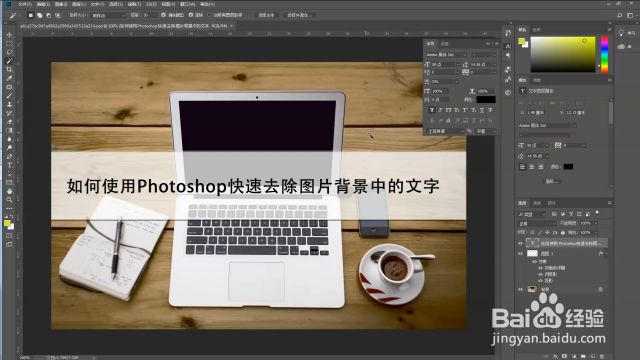Click the right align text icon in Properties

coord(541,167)
